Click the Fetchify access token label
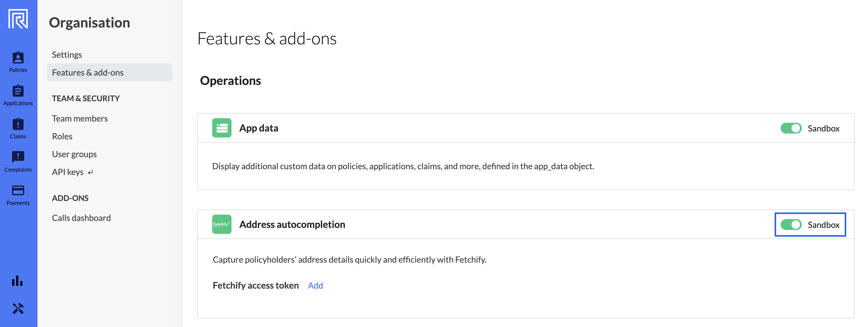Image resolution: width=868 pixels, height=327 pixels. 256,285
